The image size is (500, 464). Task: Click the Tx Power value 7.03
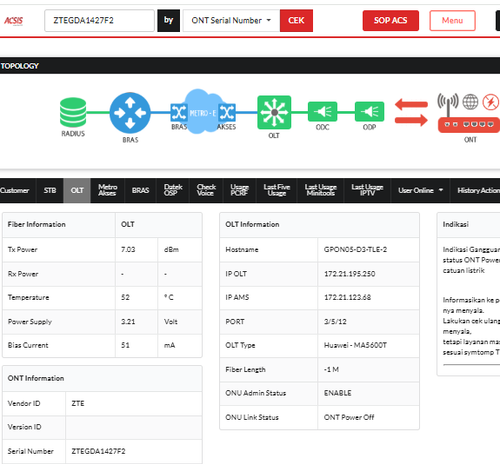[128, 250]
